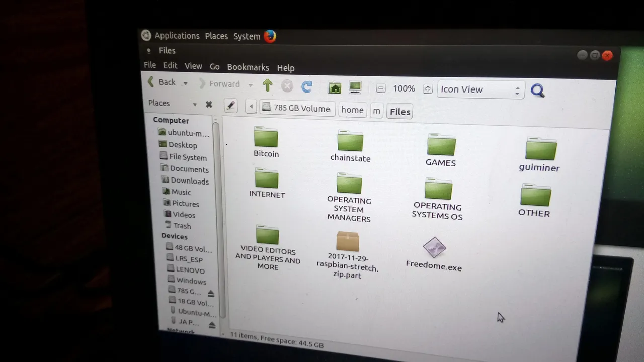Image resolution: width=644 pixels, height=362 pixels.
Task: Jump to 785 GB Volume path button
Action: point(297,108)
